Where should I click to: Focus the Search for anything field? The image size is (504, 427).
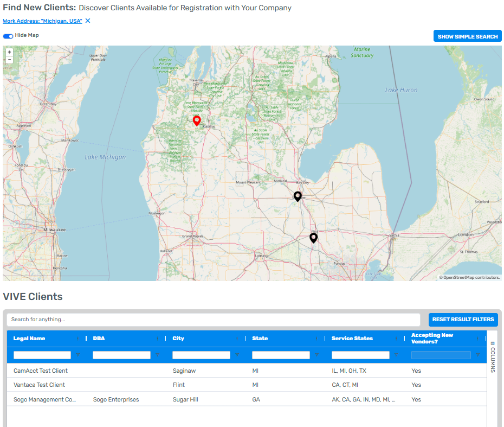tap(214, 320)
